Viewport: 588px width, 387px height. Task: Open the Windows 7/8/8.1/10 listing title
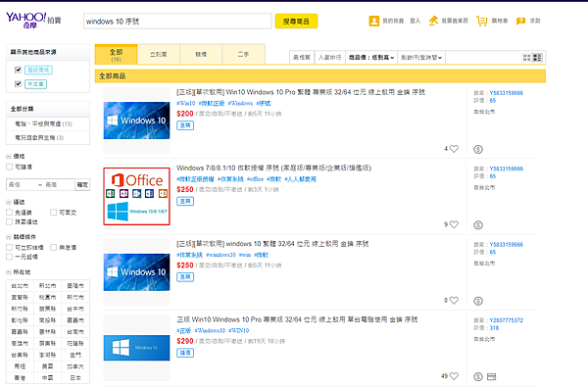(x=273, y=168)
